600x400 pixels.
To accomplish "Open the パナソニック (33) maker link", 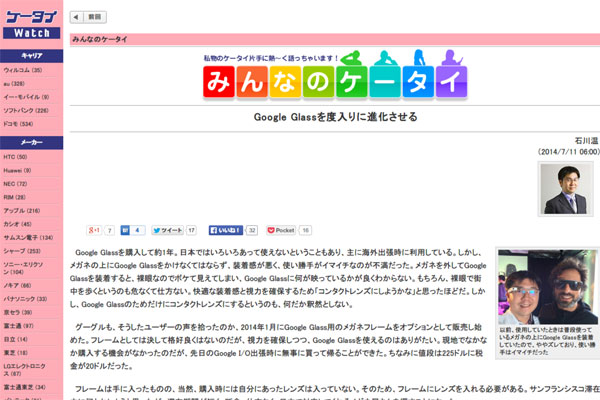I will 25,299.
